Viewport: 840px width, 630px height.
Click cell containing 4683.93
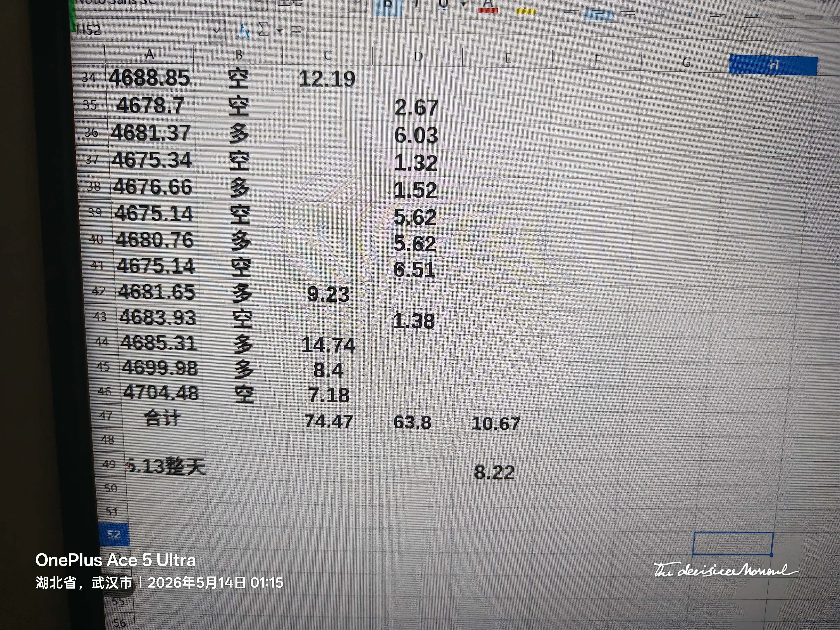click(x=158, y=317)
